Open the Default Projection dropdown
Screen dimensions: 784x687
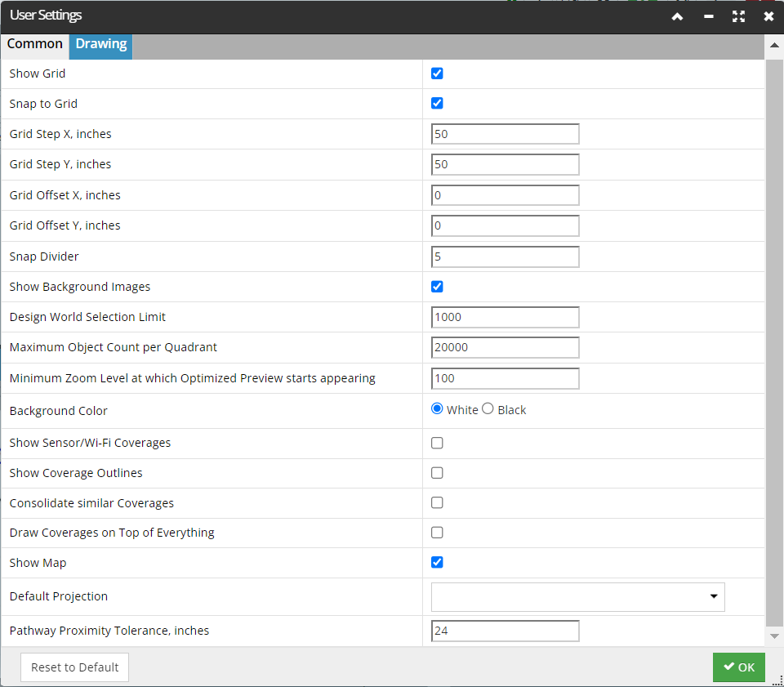point(577,596)
